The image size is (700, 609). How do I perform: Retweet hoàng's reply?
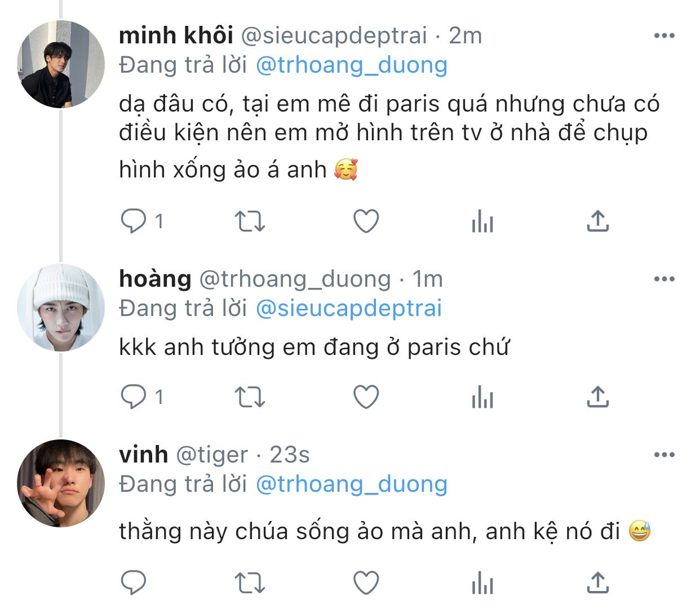pyautogui.click(x=250, y=397)
